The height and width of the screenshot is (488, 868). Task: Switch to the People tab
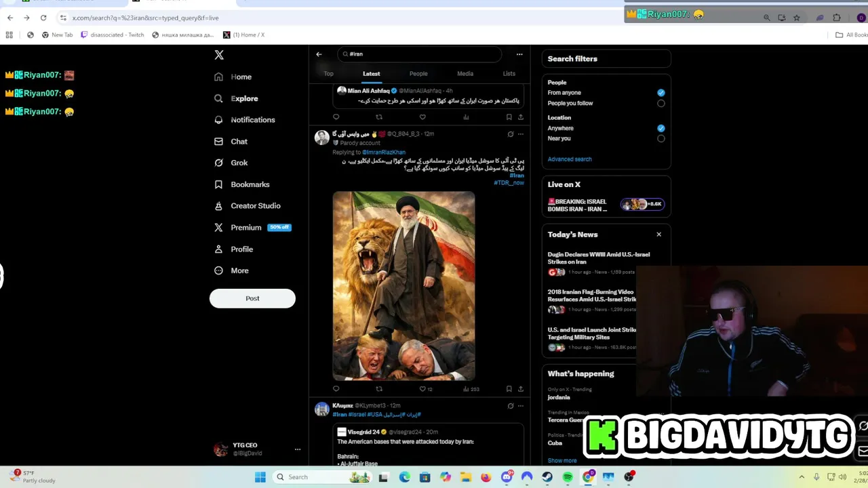(x=418, y=74)
